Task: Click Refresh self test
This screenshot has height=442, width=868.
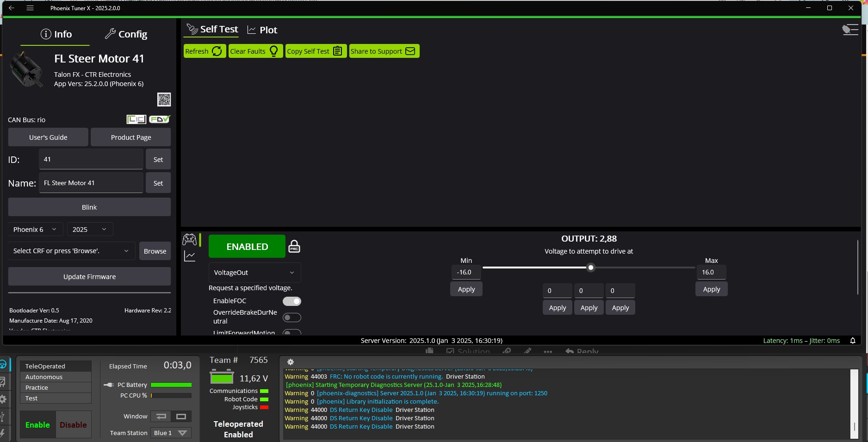Action: pyautogui.click(x=205, y=51)
